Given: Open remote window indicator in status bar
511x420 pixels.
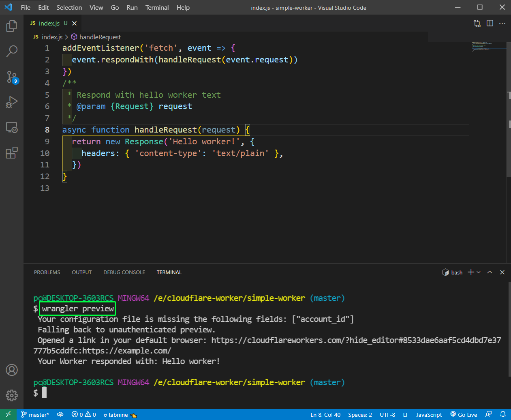Looking at the screenshot, I should (8, 414).
